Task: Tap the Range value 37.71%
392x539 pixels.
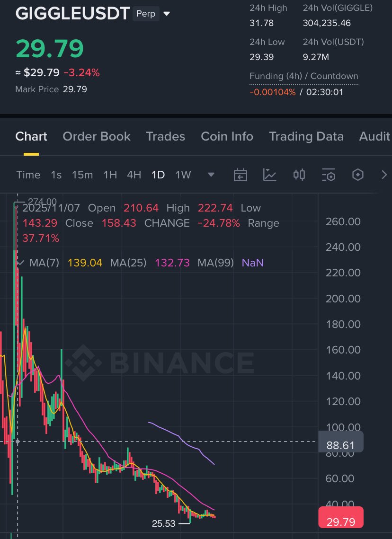Action: coord(41,238)
